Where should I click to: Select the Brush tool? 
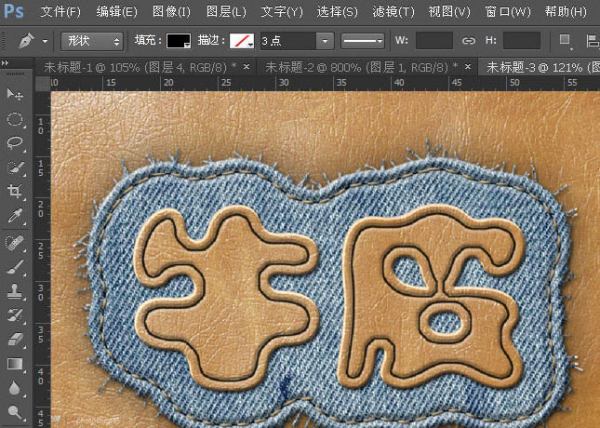(x=15, y=267)
